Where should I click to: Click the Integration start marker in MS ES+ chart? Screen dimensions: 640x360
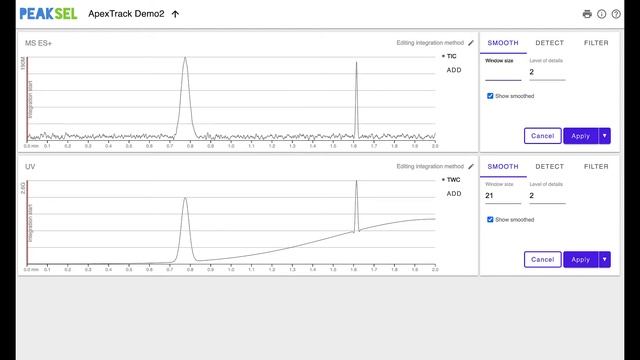(x=30, y=100)
